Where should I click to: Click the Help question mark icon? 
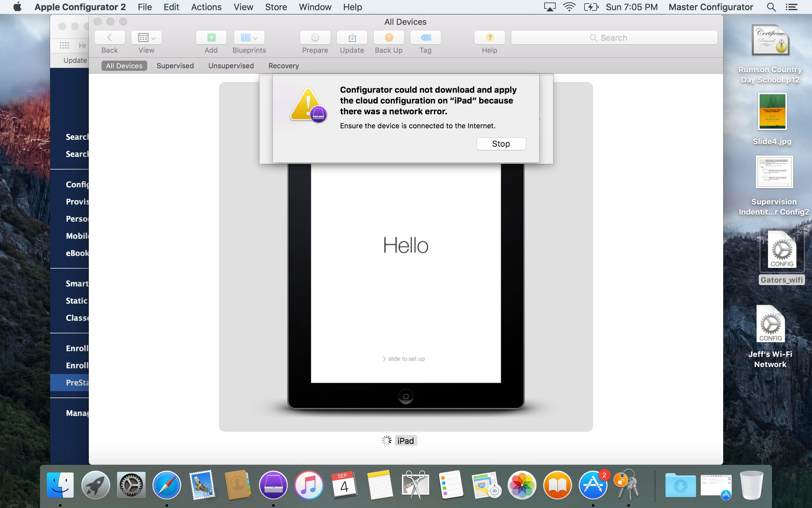(x=489, y=37)
